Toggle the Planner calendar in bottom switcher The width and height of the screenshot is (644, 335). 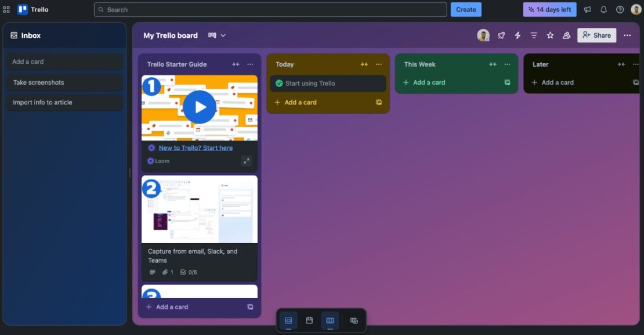pyautogui.click(x=309, y=320)
